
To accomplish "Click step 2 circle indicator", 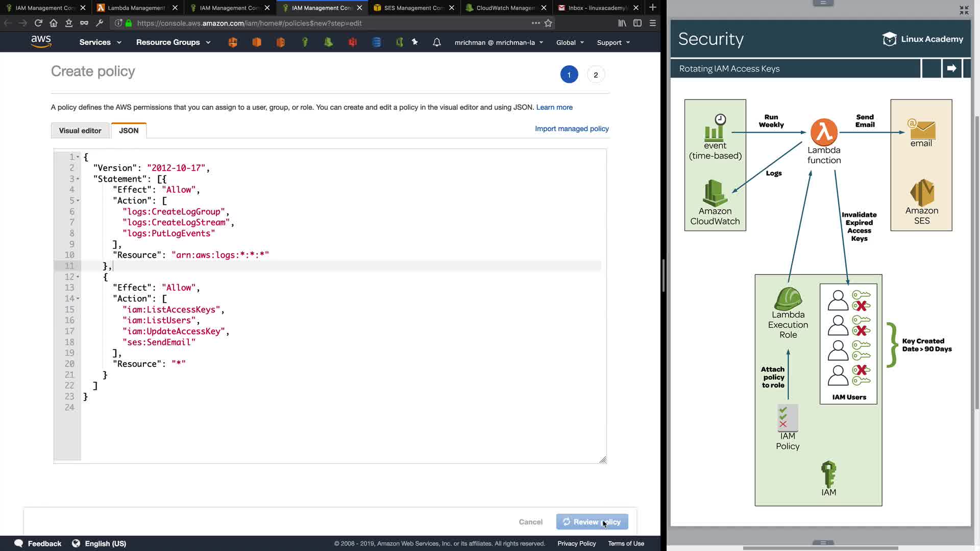I will 595,75.
